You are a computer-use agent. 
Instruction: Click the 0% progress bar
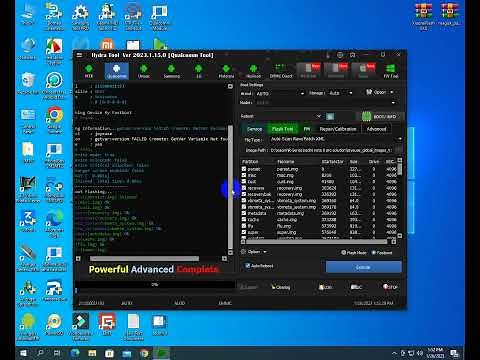[155, 284]
